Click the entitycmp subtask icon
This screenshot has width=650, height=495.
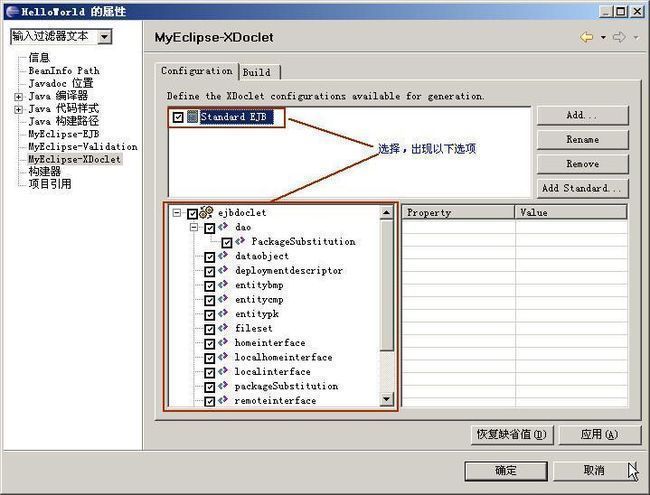[x=223, y=299]
